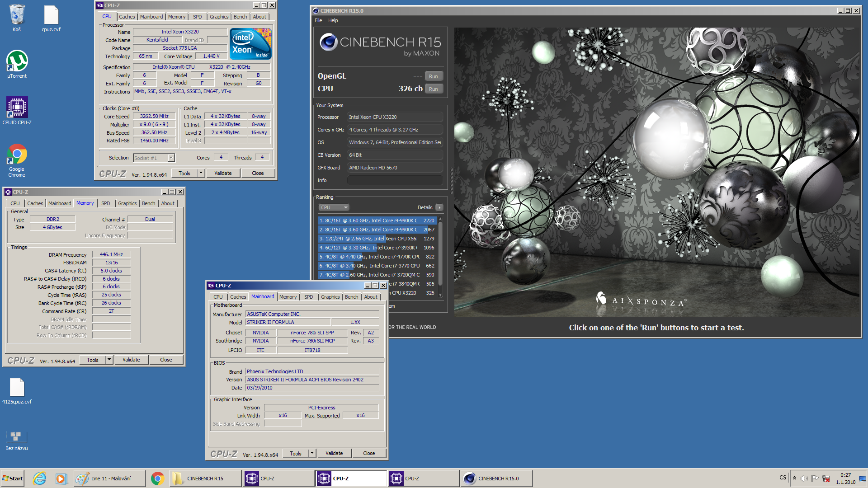Open Tools dropdown arrow in CPU tab window

pyautogui.click(x=201, y=173)
